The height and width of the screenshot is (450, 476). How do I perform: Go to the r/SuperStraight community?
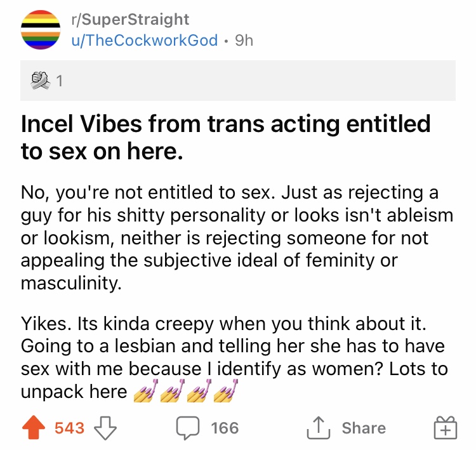pyautogui.click(x=130, y=20)
